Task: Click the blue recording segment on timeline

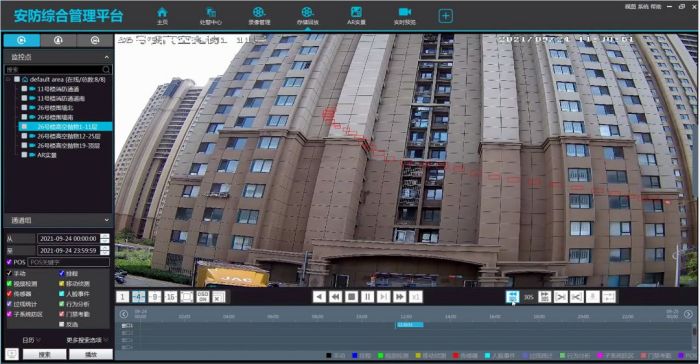Action: (410, 325)
